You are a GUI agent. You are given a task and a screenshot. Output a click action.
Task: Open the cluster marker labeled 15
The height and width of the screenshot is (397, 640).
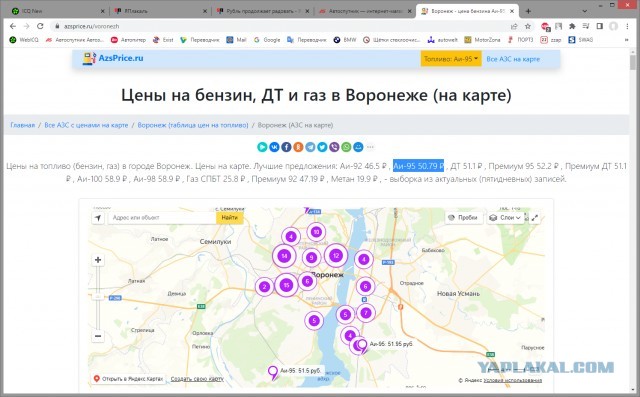[x=287, y=285]
